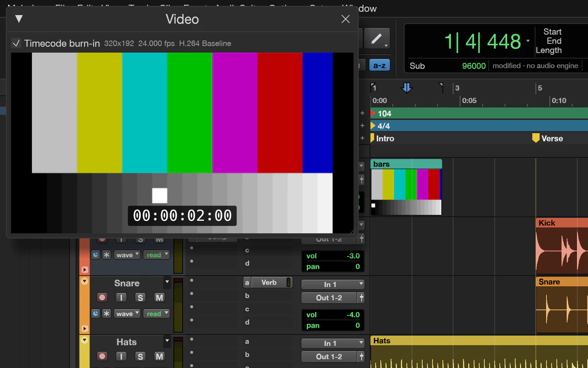
Task: Open the Kick track wave view dropdown
Action: pos(127,255)
